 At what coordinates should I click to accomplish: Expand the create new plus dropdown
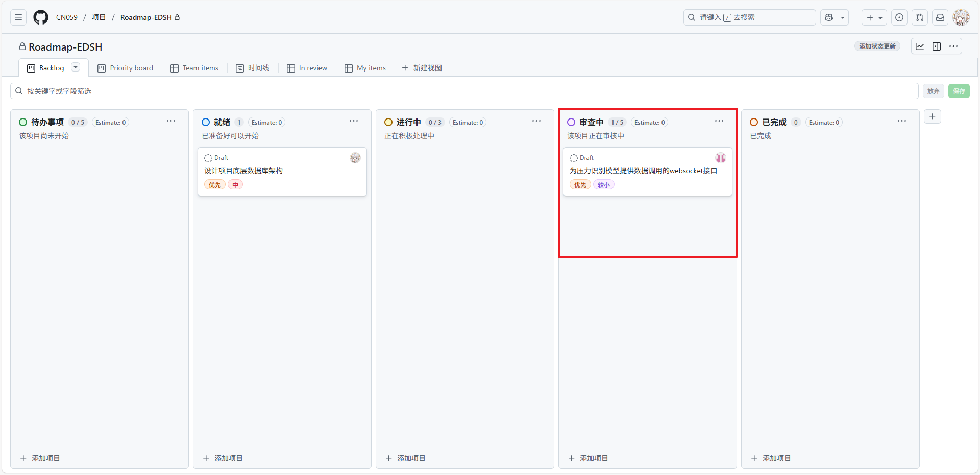874,17
